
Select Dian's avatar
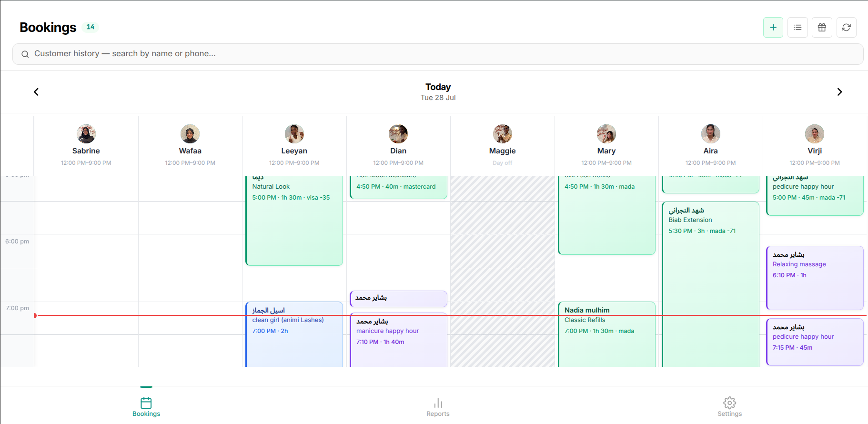(x=398, y=134)
